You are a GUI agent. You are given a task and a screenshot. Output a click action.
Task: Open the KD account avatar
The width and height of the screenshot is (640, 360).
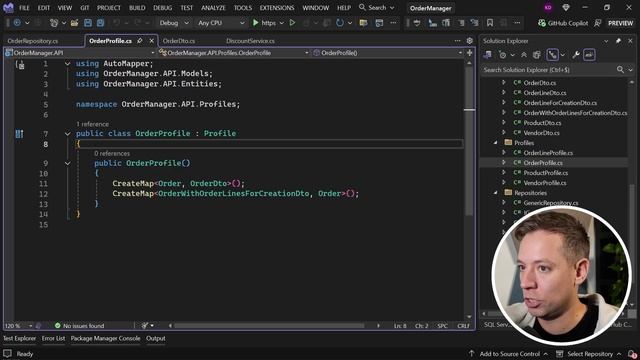coord(548,7)
